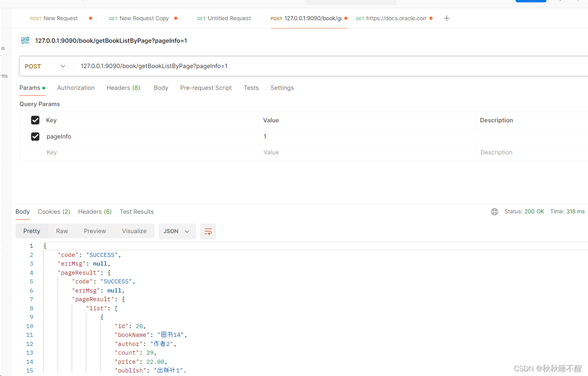
Task: Click the unsaved changes dot on New Request tab
Action: (90, 18)
